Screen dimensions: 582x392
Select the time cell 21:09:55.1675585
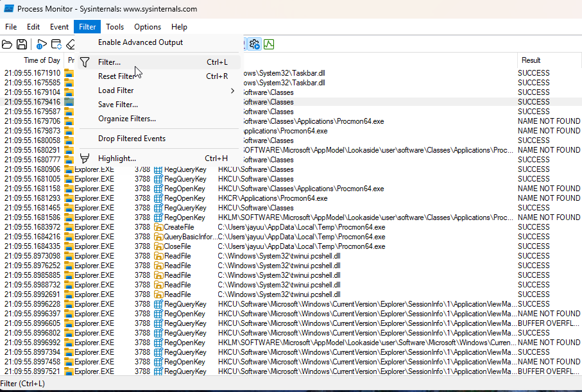[x=32, y=83]
